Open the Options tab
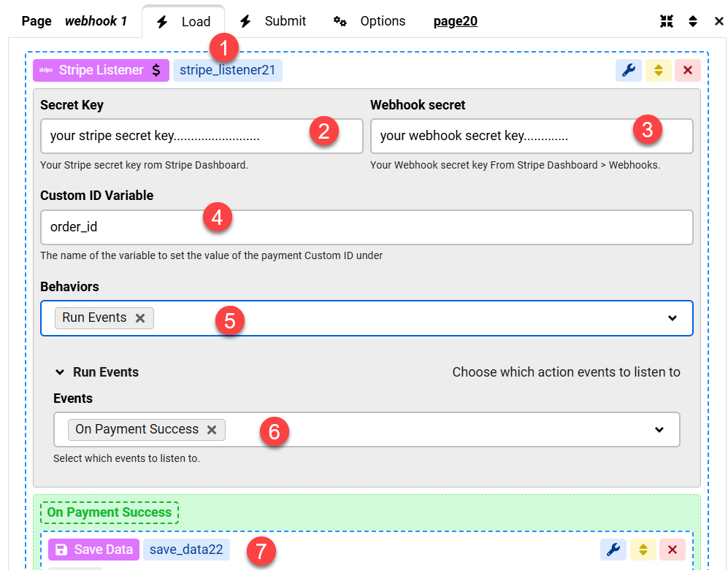The image size is (728, 570). (x=369, y=21)
